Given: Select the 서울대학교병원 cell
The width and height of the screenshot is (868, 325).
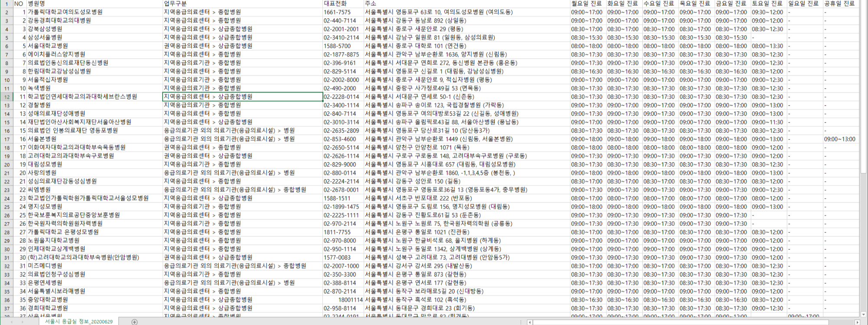Looking at the screenshot, I should [95, 46].
